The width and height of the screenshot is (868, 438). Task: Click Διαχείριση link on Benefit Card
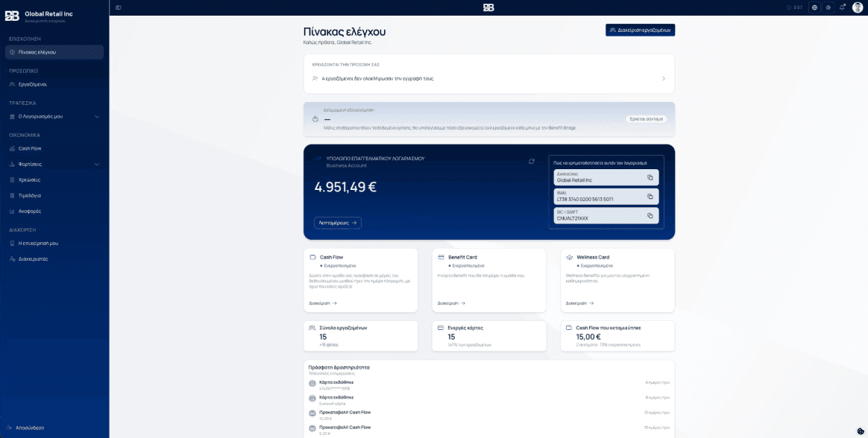coord(451,303)
